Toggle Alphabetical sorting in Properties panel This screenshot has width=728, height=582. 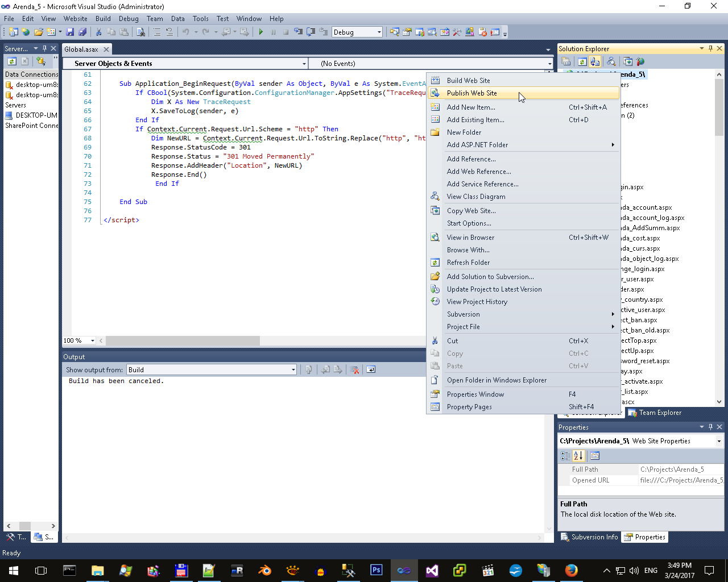tap(578, 456)
